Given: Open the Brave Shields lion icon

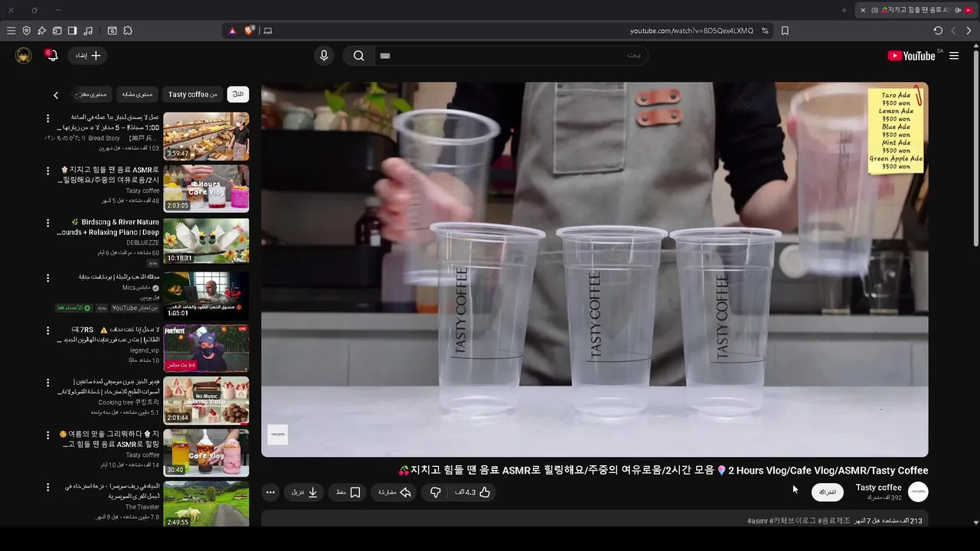Looking at the screenshot, I should click(x=250, y=31).
